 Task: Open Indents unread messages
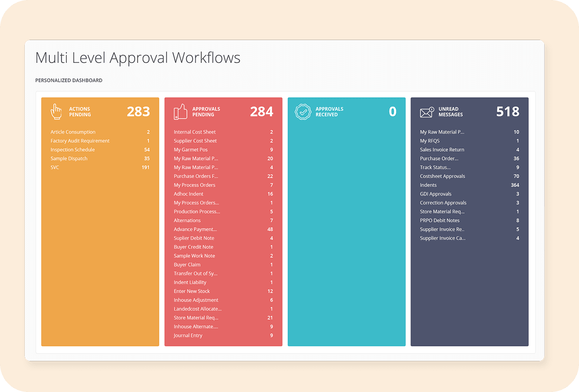coord(428,185)
